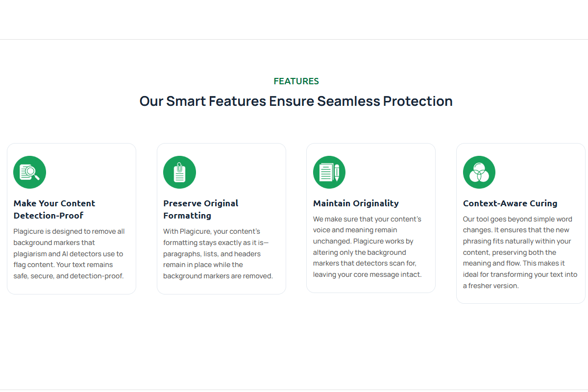
Task: Click the document and pencil originality icon
Action: pyautogui.click(x=329, y=172)
